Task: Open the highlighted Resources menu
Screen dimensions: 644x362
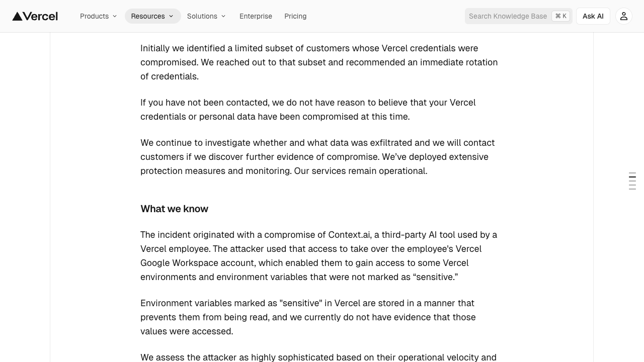Action: tap(149, 16)
